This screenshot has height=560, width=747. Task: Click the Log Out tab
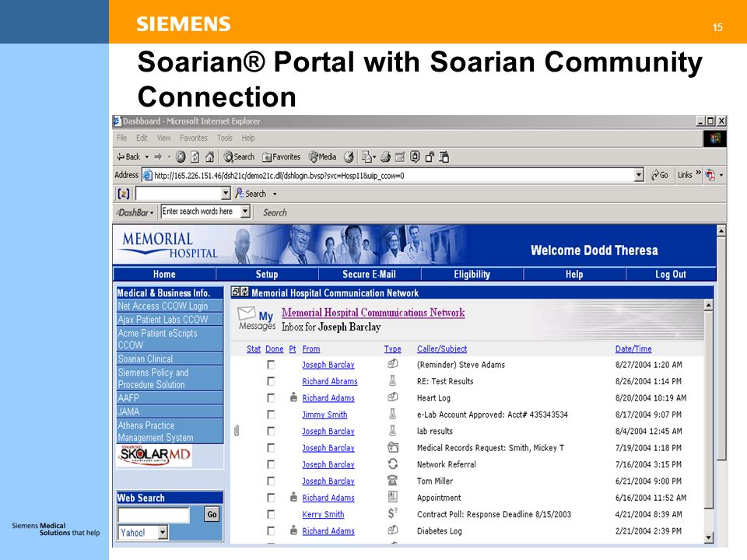point(671,275)
